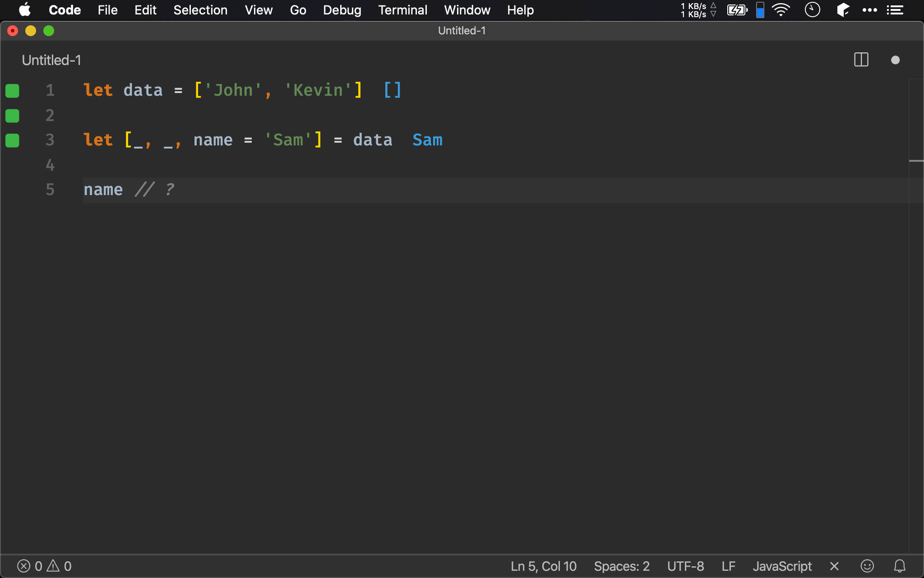Screen dimensions: 924x578
Task: Open the Wi-Fi menu bar icon
Action: click(x=781, y=10)
